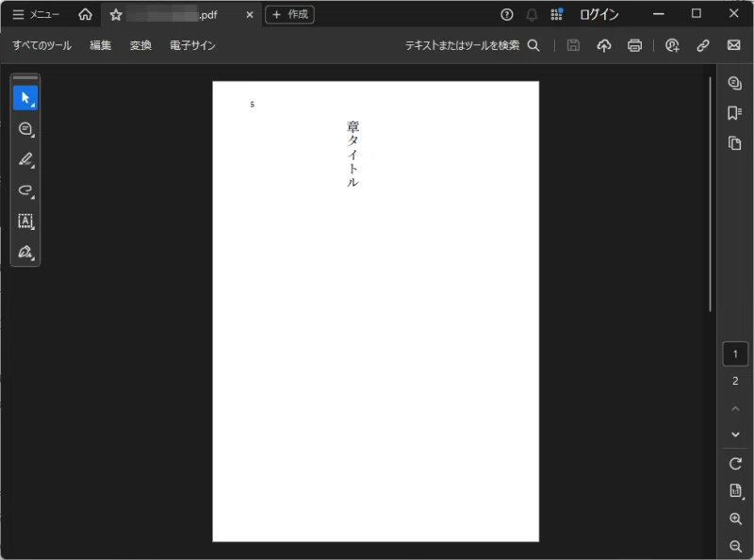This screenshot has height=560, width=754.
Task: Click the 作成 create button
Action: [x=289, y=14]
